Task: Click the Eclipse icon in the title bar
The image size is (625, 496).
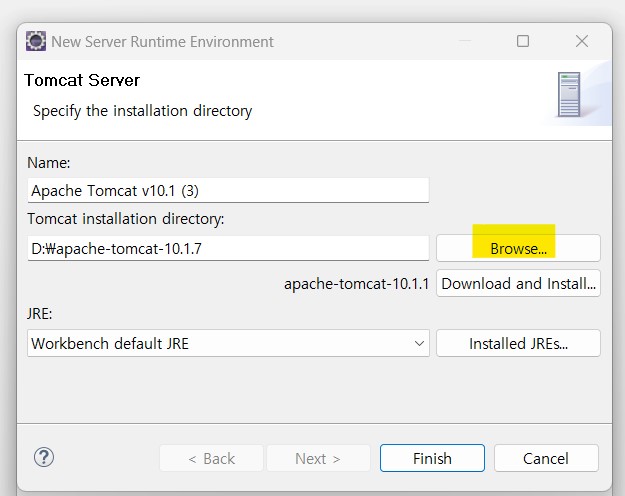Action: (x=36, y=41)
